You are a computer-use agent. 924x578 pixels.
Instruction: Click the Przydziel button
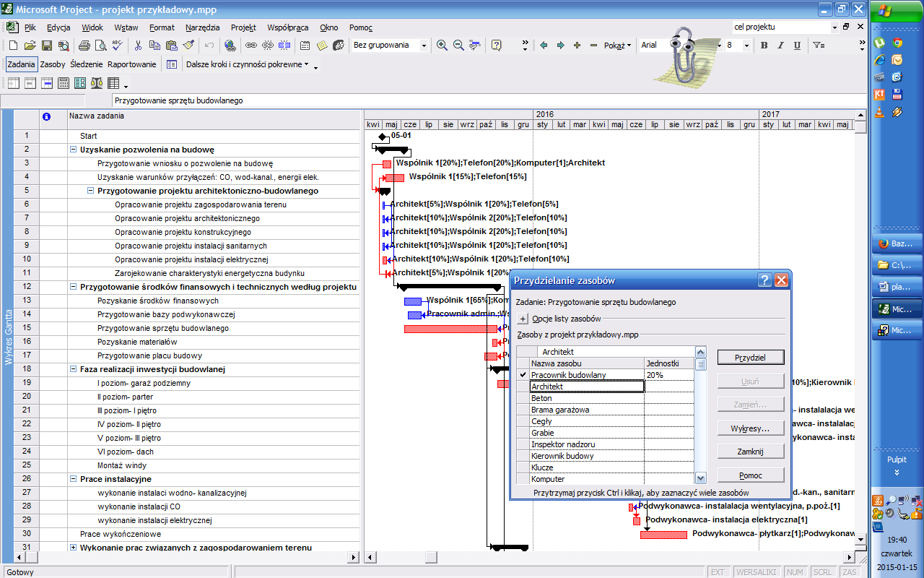[750, 358]
